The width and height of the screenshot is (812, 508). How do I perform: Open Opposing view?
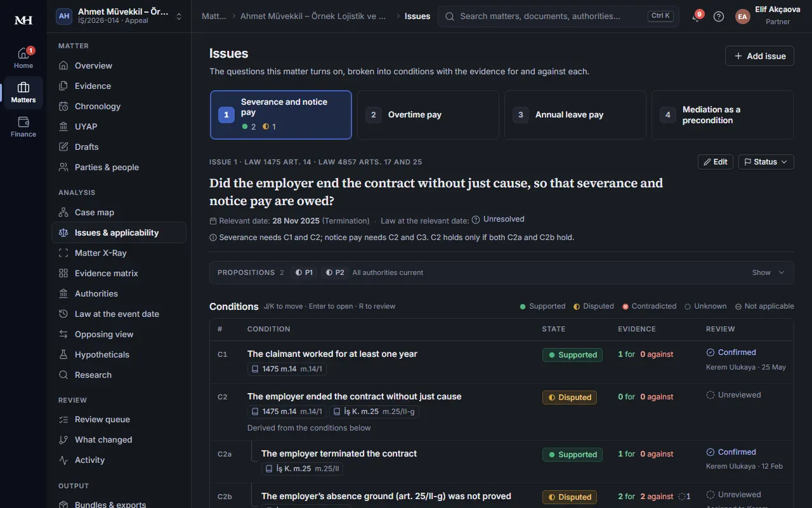[x=119, y=334]
